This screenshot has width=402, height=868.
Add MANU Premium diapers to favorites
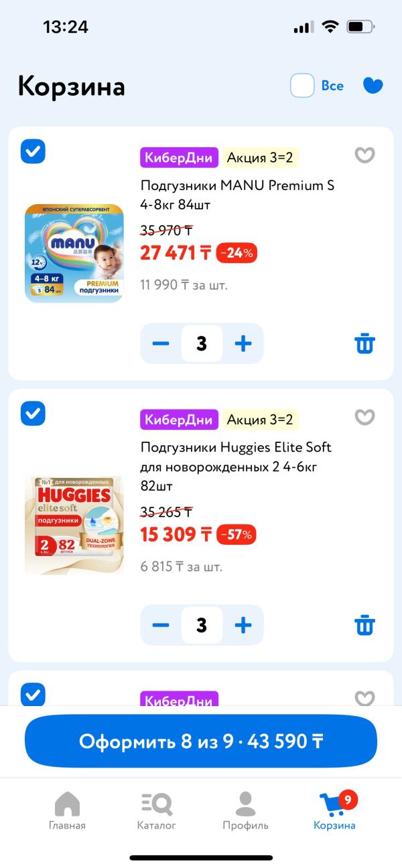tap(364, 155)
